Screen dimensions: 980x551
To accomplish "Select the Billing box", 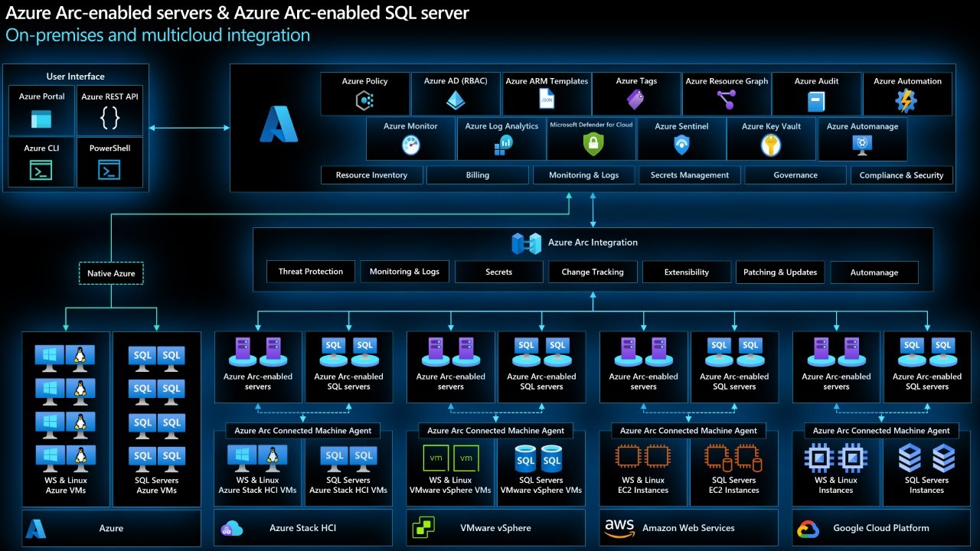I will point(478,175).
